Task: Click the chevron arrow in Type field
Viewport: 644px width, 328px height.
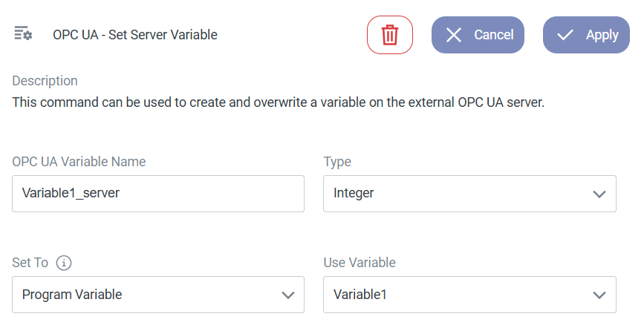Action: [x=599, y=194]
